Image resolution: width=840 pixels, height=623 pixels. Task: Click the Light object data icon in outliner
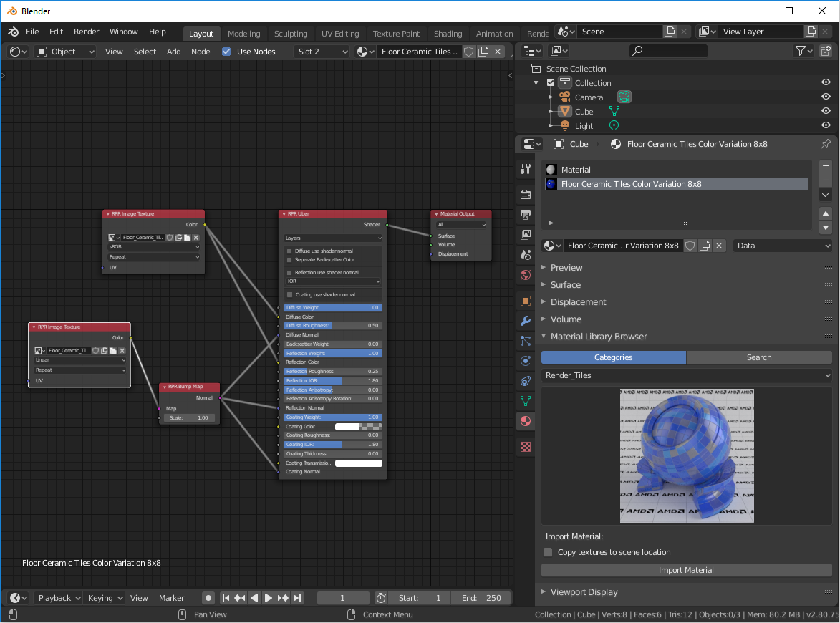[x=614, y=126]
